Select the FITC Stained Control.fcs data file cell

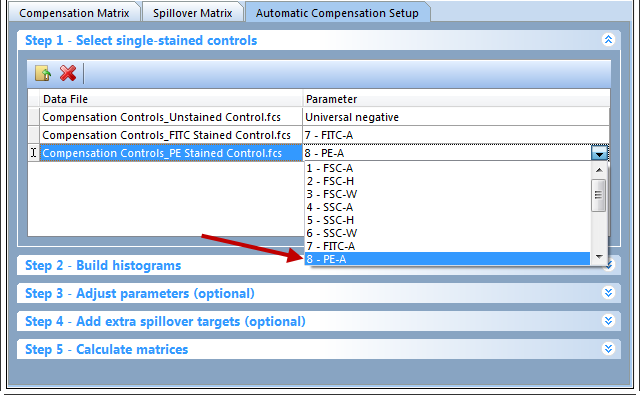point(171,135)
